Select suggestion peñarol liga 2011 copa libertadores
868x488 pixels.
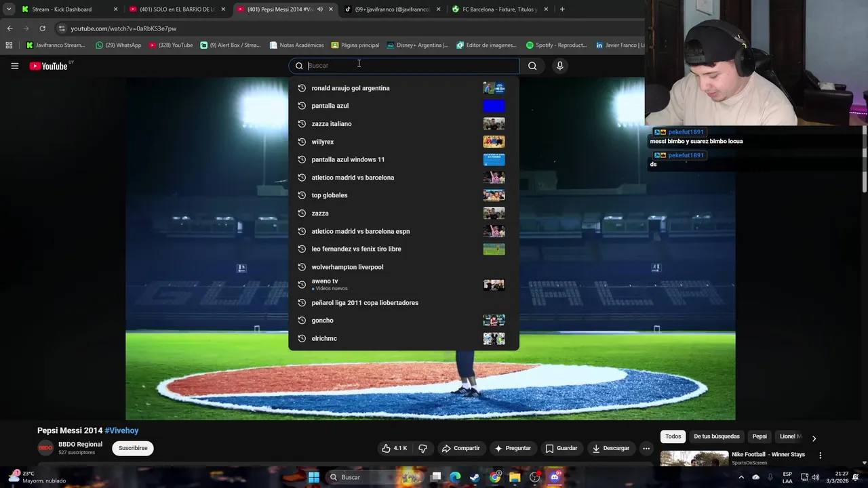(403, 303)
